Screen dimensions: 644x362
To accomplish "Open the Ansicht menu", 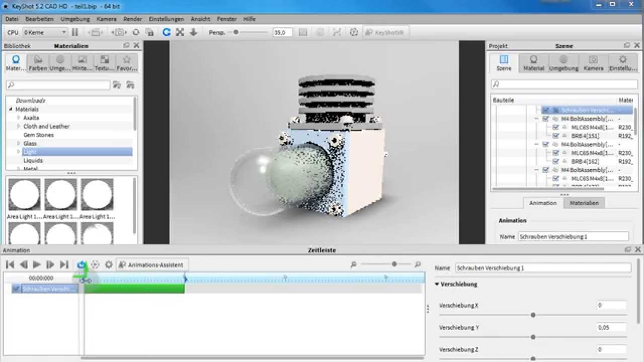I will (x=201, y=19).
